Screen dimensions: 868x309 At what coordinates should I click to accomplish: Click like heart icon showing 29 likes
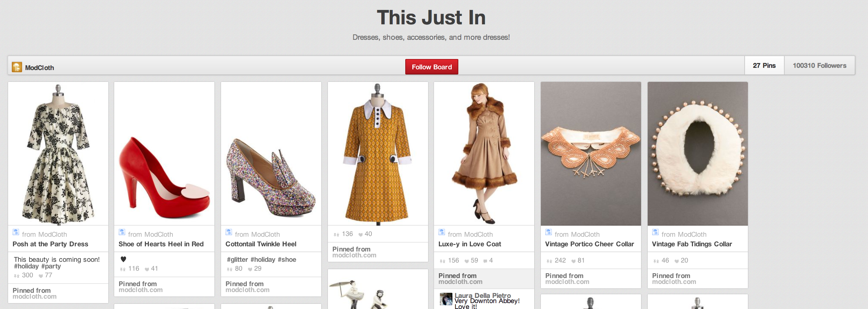(250, 269)
